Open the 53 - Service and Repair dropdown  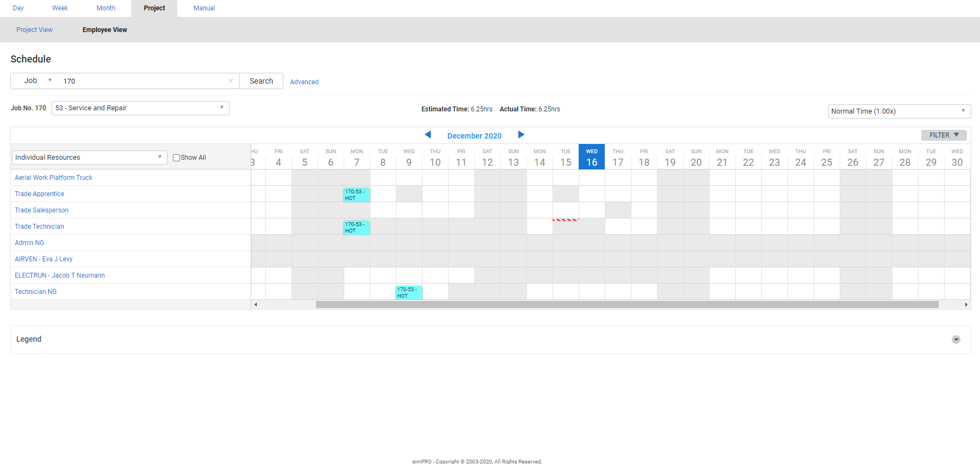coord(140,108)
